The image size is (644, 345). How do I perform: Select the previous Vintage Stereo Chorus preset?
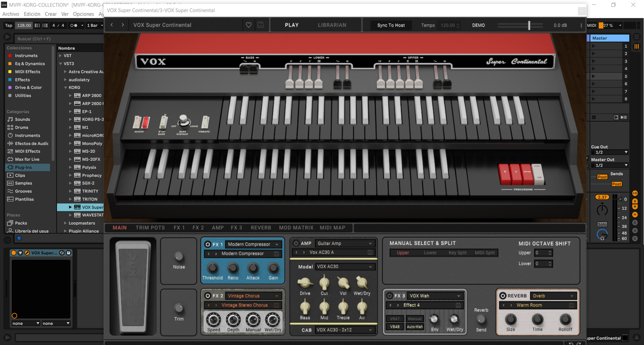[209, 305]
